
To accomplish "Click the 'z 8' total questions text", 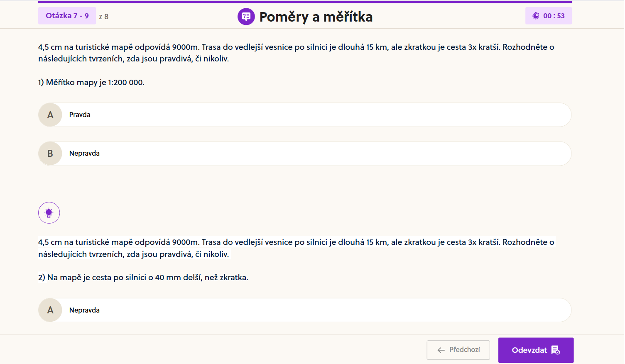I will (x=104, y=17).
